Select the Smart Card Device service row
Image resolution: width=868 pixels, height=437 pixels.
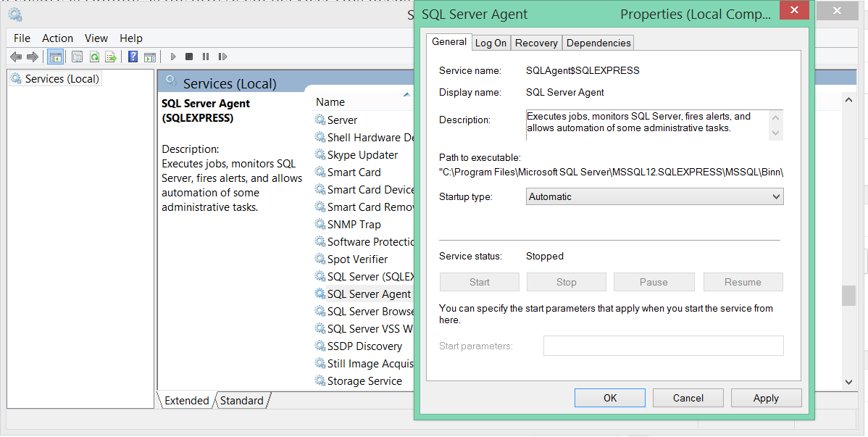364,189
